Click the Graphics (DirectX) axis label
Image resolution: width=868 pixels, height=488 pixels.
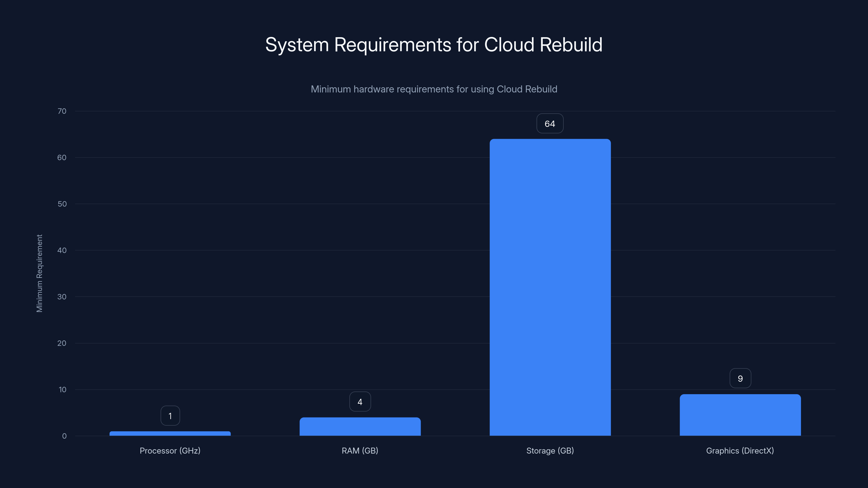(x=740, y=451)
